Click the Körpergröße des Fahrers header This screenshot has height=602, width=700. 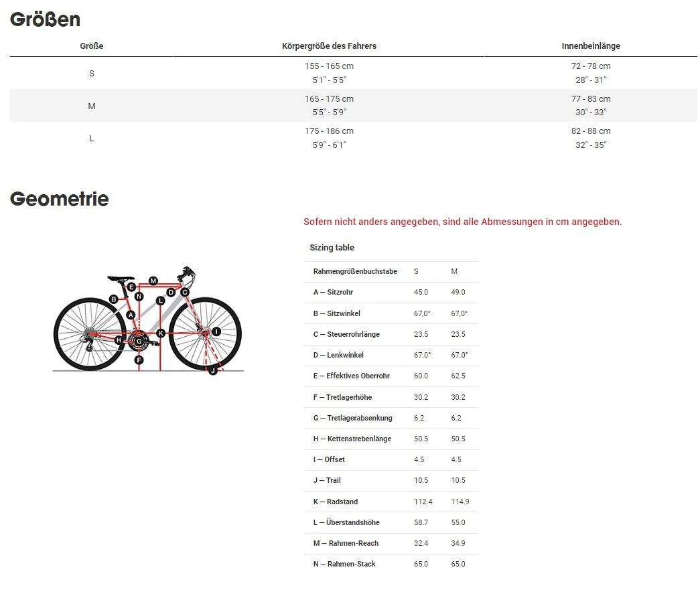329,46
